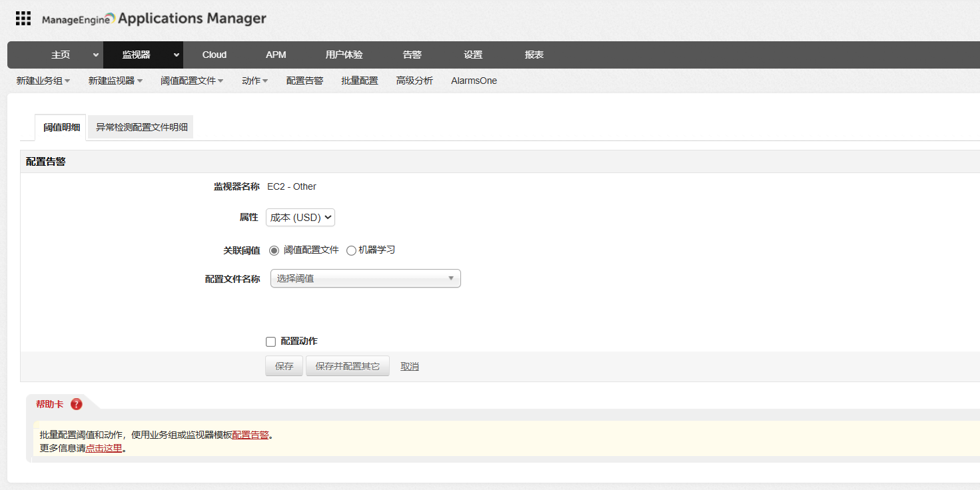
Task: Click the red question mark help icon
Action: [77, 404]
